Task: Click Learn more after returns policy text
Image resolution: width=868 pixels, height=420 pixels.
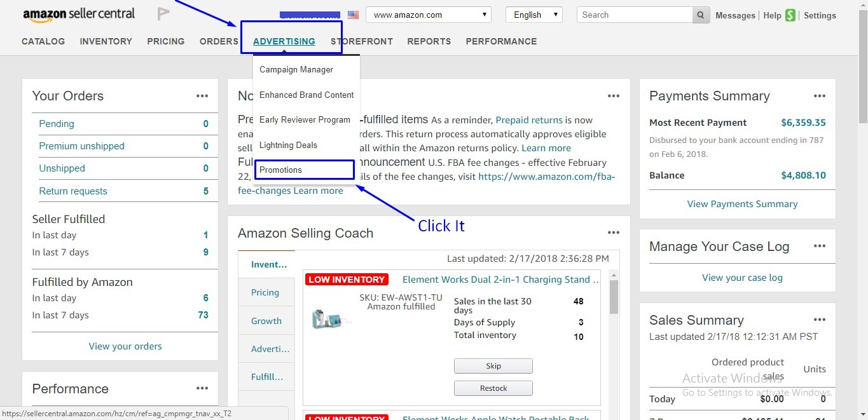Action: 546,148
